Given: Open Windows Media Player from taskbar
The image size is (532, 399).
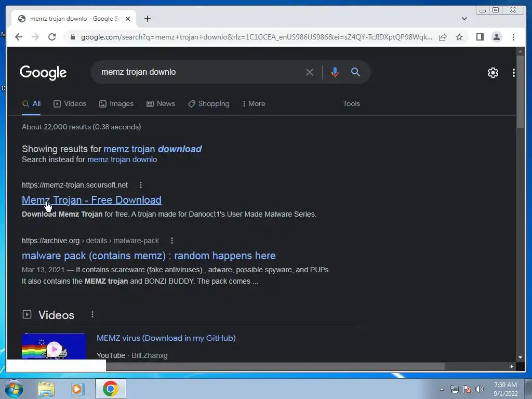Looking at the screenshot, I should [78, 389].
